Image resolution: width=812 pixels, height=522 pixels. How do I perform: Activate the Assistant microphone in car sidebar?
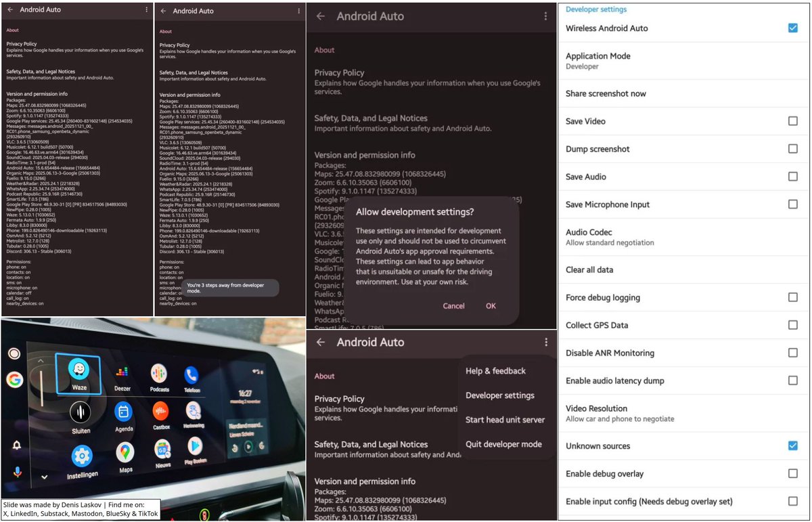(17, 472)
